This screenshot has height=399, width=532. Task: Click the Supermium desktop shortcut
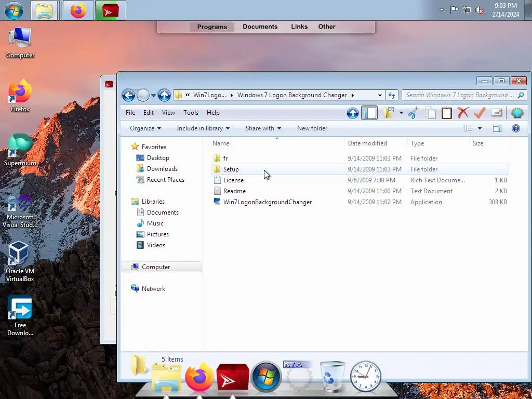20,150
